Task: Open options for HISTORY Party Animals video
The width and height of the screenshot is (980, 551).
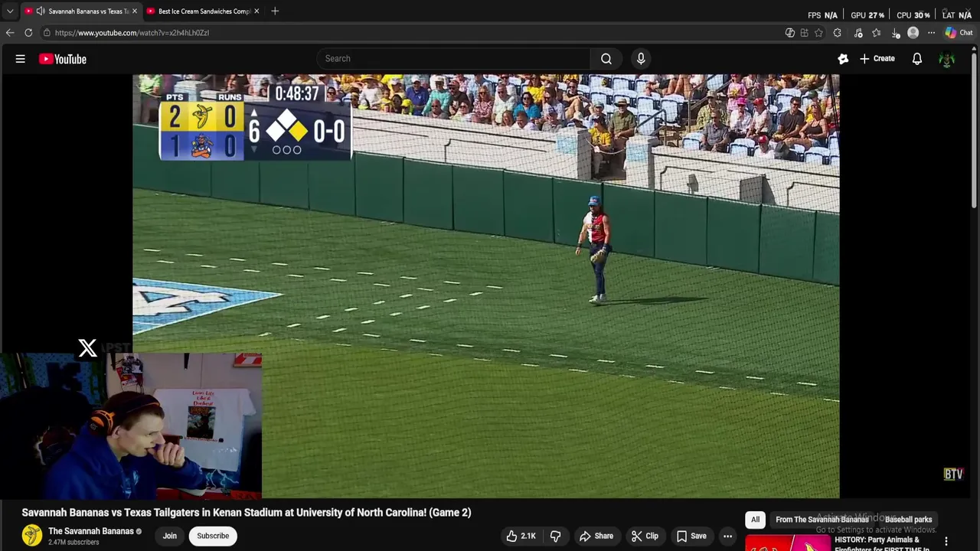Action: click(946, 542)
